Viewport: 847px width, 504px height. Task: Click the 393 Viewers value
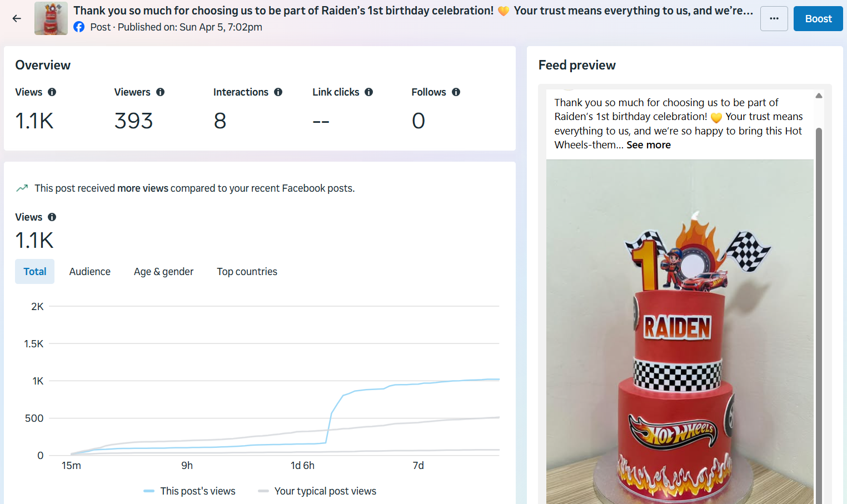click(x=134, y=121)
